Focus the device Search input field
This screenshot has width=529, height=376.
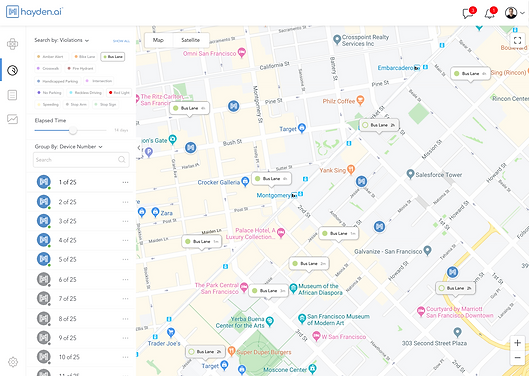[x=81, y=160]
